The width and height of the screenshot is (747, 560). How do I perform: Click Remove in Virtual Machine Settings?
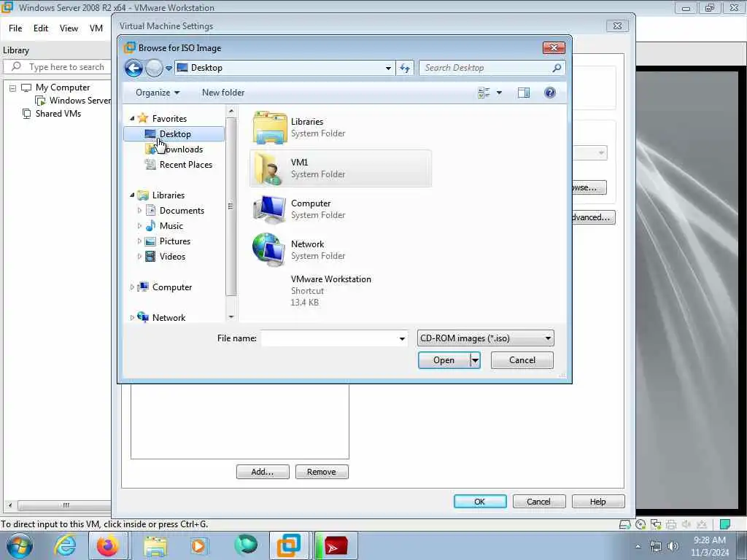point(322,472)
